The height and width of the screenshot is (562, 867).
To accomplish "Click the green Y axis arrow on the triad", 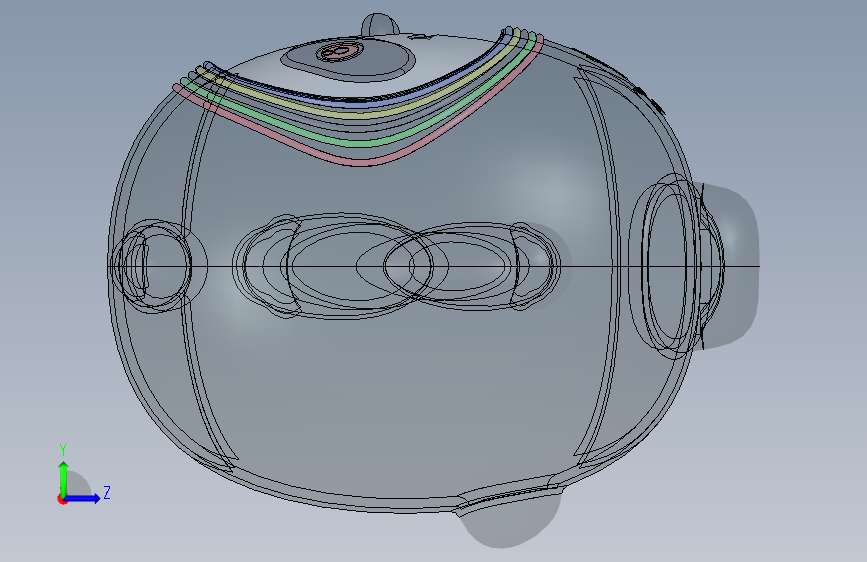I will click(x=64, y=478).
